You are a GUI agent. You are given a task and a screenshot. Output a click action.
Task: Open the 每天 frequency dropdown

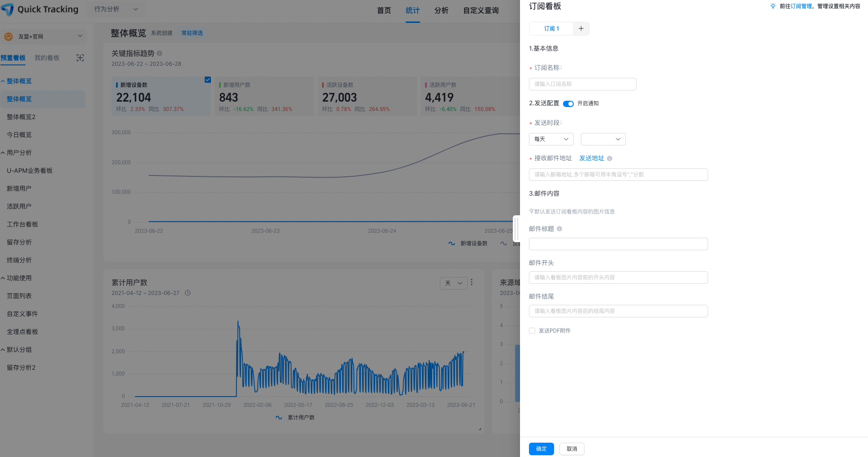pyautogui.click(x=551, y=139)
